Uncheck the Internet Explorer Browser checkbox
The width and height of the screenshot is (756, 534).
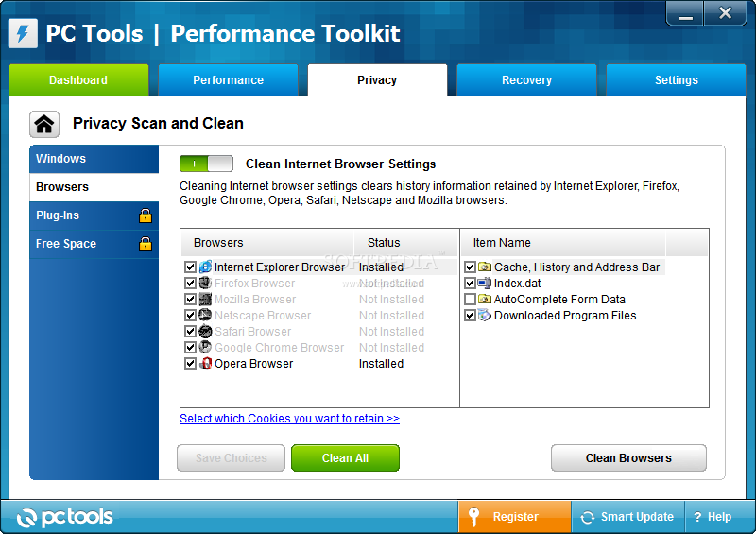coord(191,267)
